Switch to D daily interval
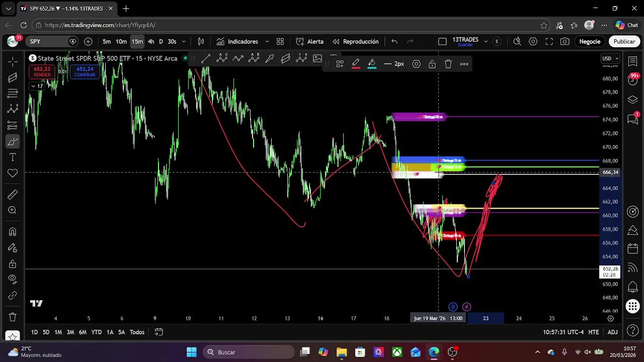Image resolution: width=644 pixels, height=362 pixels. (x=161, y=42)
